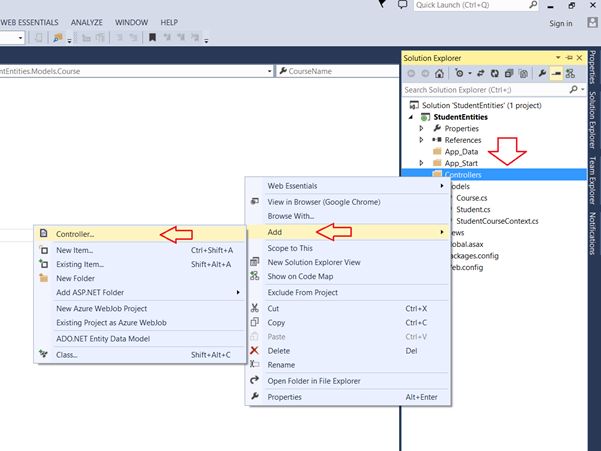Viewport: 601px width, 451px height.
Task: Open the toolbar overflow options after the bookmark icons
Action: [x=206, y=40]
